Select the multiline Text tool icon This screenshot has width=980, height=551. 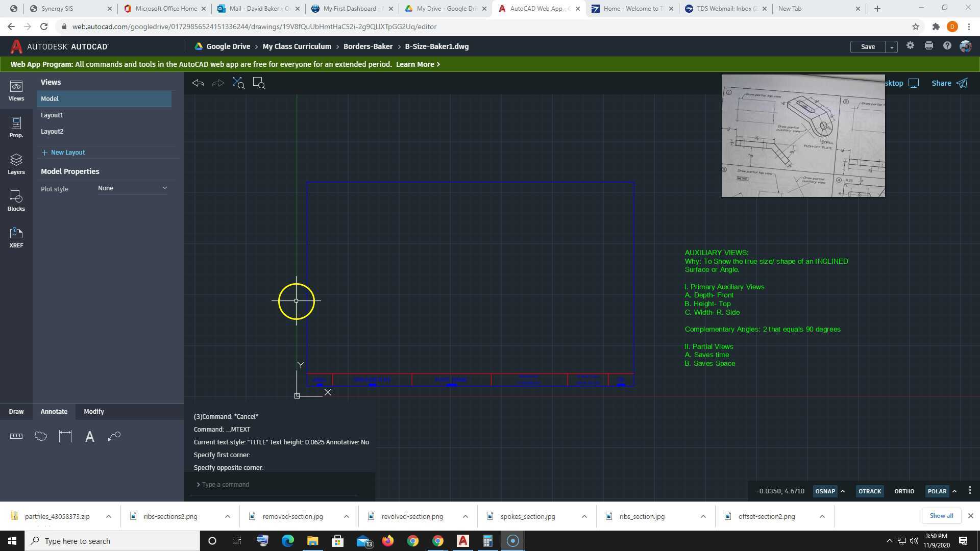(89, 437)
